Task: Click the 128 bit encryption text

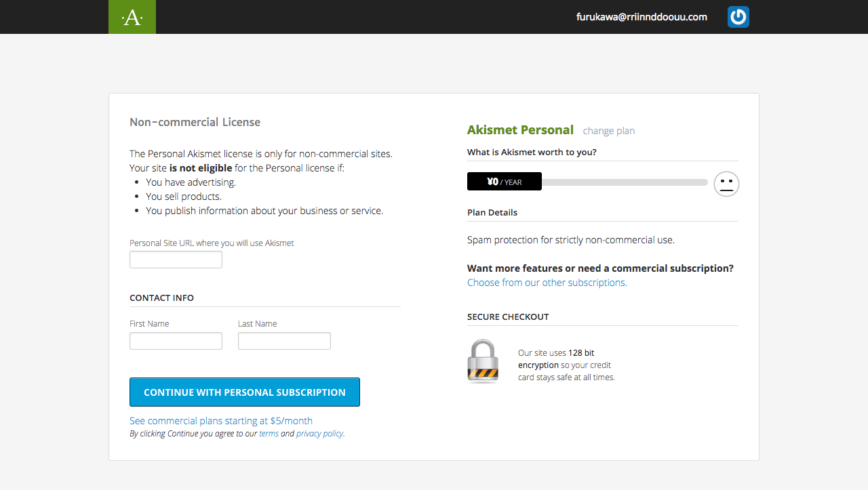Action: (556, 359)
